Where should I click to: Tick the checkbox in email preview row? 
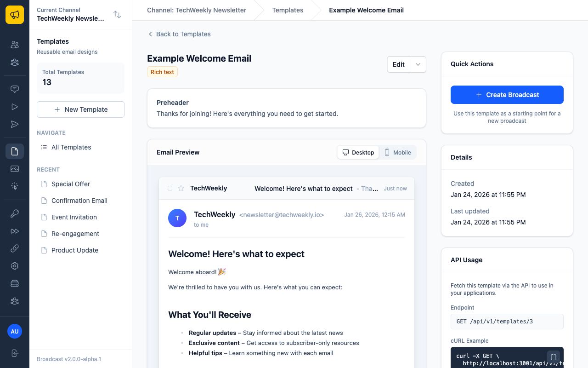[170, 188]
